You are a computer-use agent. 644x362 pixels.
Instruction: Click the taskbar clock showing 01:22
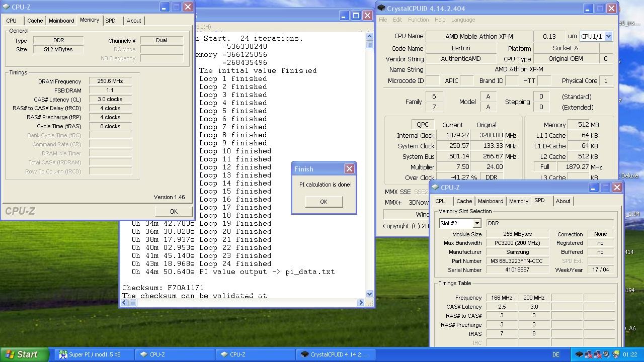click(x=630, y=354)
